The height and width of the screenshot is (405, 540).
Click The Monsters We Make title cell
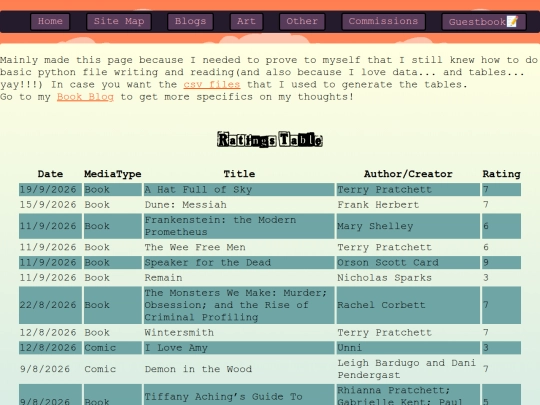[239, 305]
